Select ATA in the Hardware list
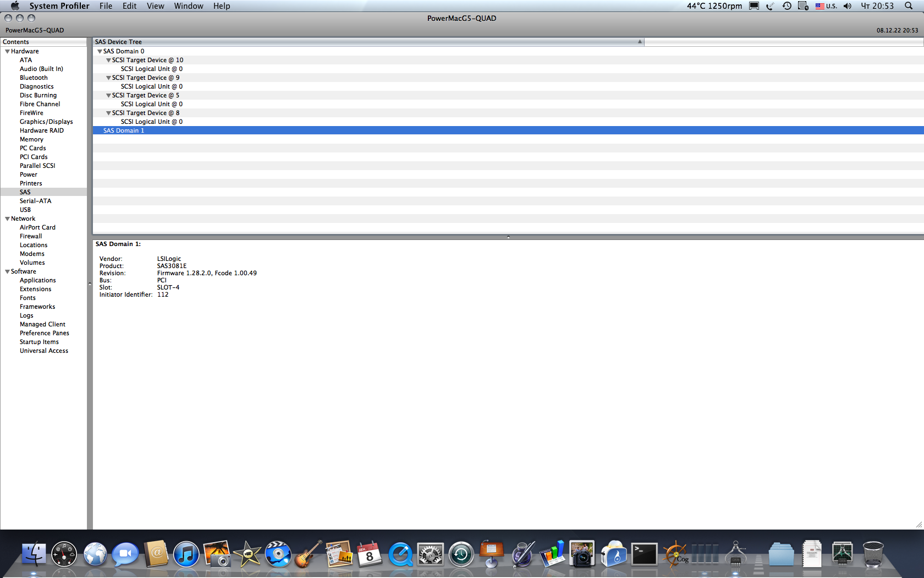 point(26,60)
